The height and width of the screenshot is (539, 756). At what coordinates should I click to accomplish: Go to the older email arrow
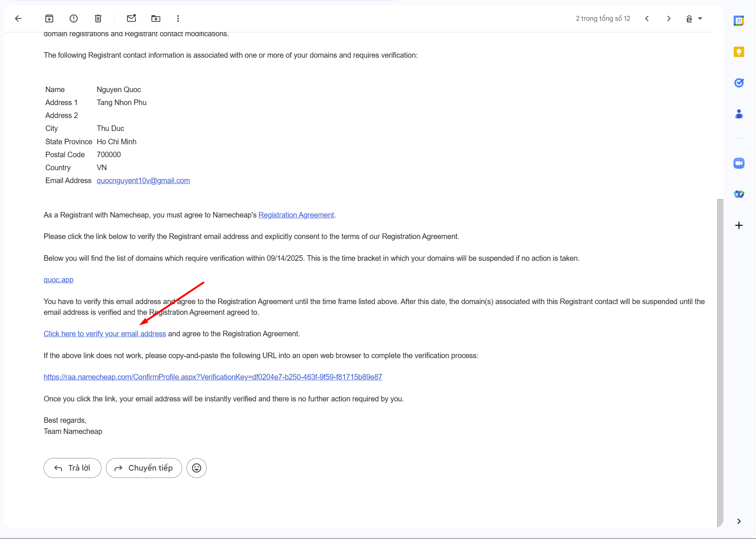point(669,18)
